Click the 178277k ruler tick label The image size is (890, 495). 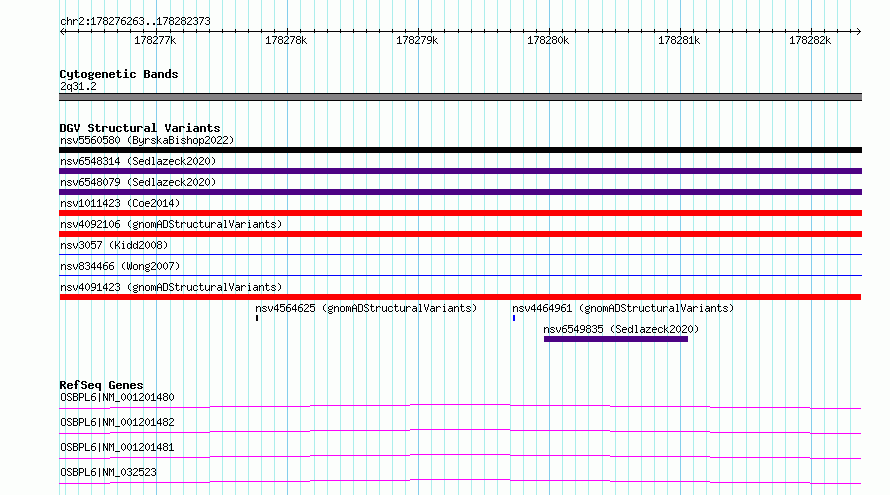point(155,40)
